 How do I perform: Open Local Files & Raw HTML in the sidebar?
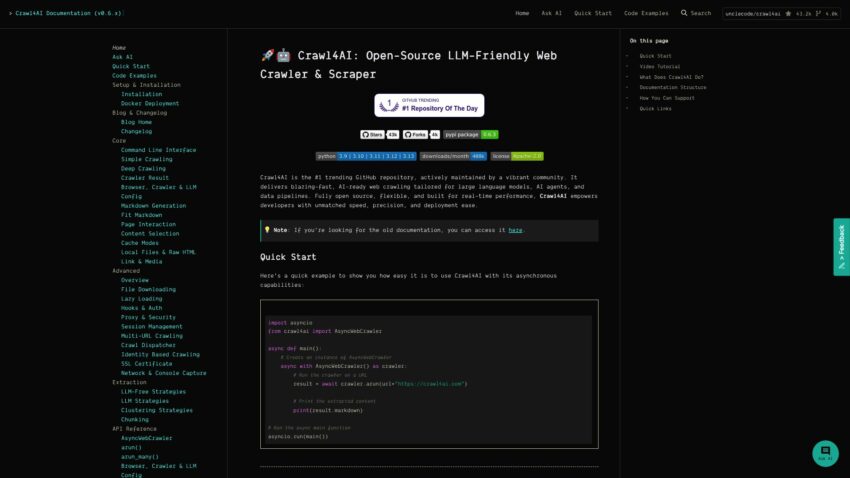point(158,252)
